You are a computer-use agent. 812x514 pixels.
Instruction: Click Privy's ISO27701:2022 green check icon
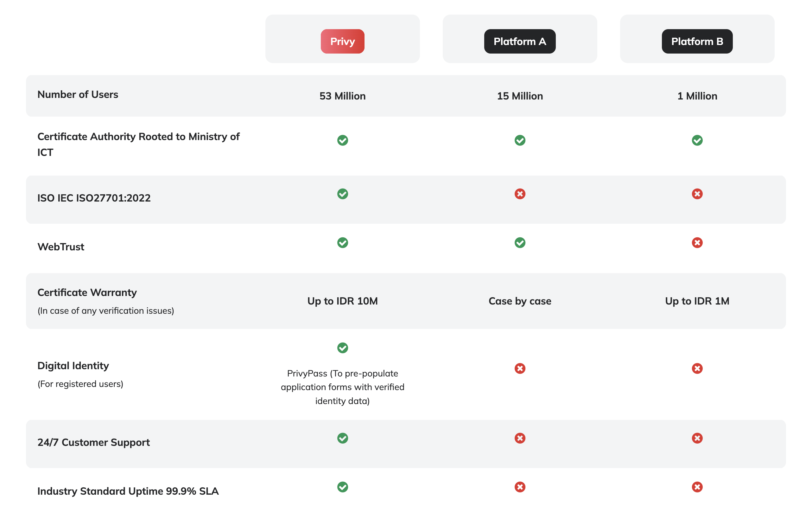coord(343,194)
